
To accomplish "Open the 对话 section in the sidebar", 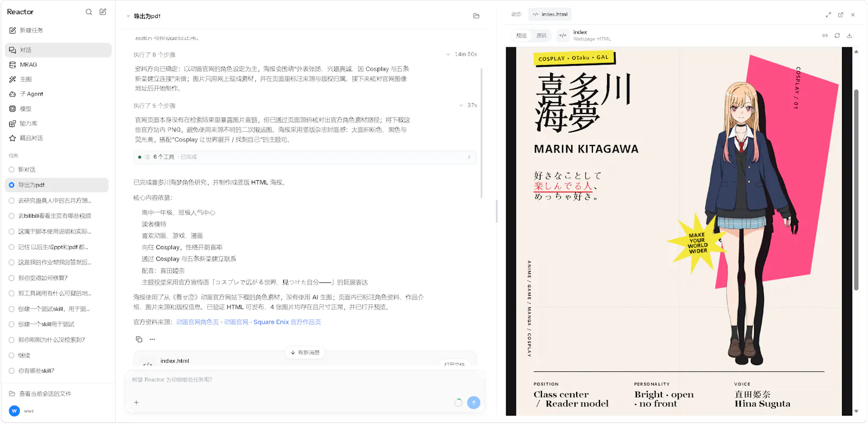I will click(58, 50).
